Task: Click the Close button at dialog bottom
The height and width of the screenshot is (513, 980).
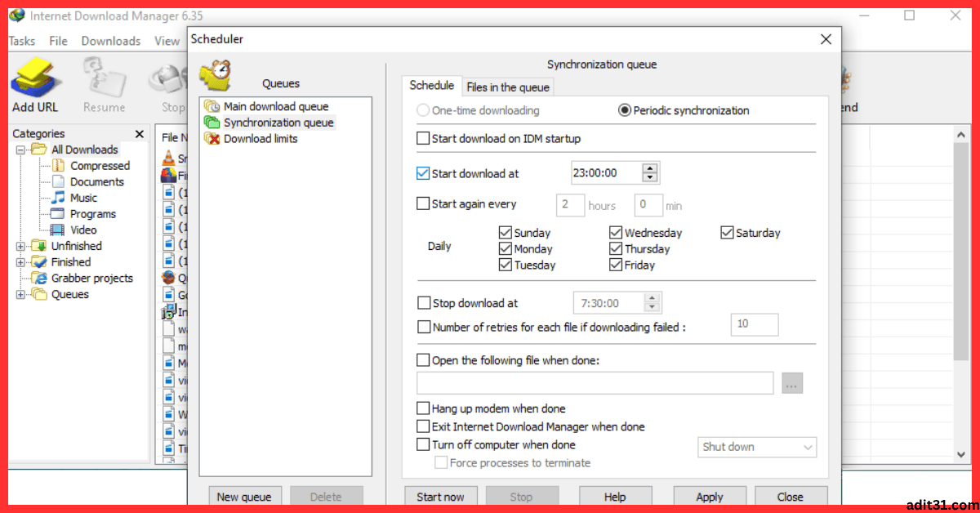Action: [791, 497]
